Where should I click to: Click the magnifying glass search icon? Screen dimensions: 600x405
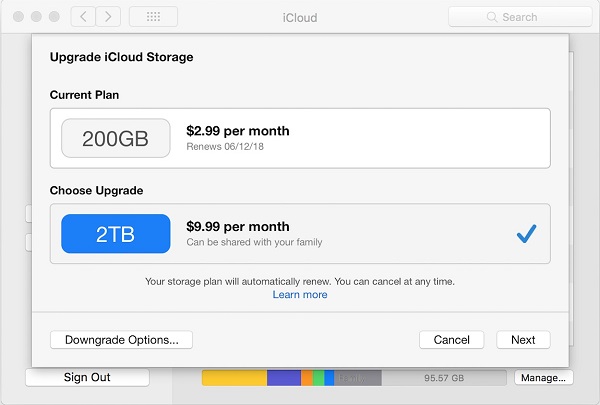(492, 17)
